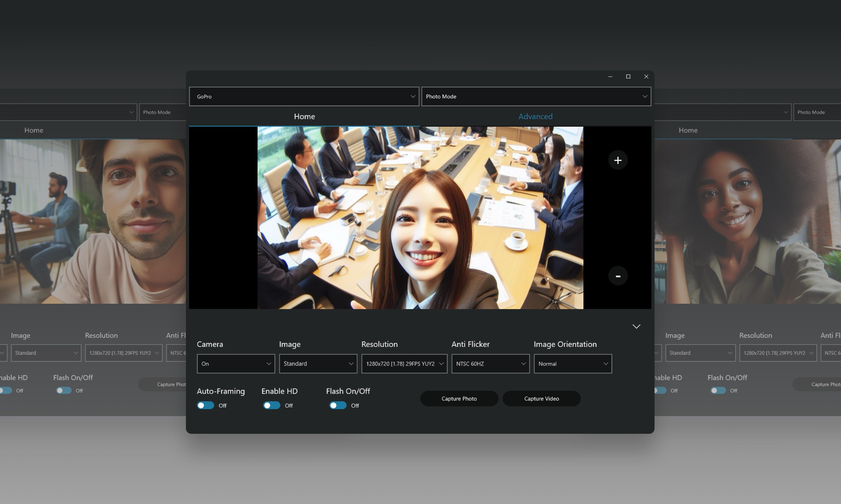This screenshot has height=504, width=841.
Task: Switch to the Advanced tab
Action: tap(535, 116)
